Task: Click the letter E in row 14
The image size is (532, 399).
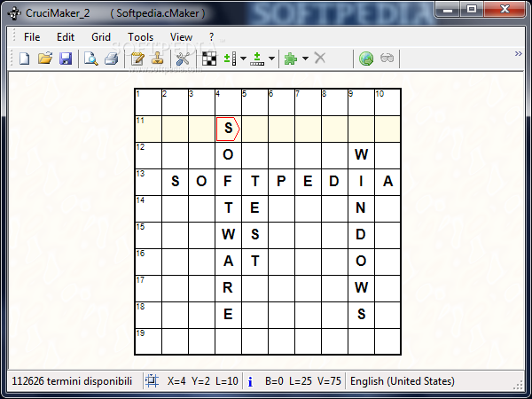Action: [x=254, y=208]
